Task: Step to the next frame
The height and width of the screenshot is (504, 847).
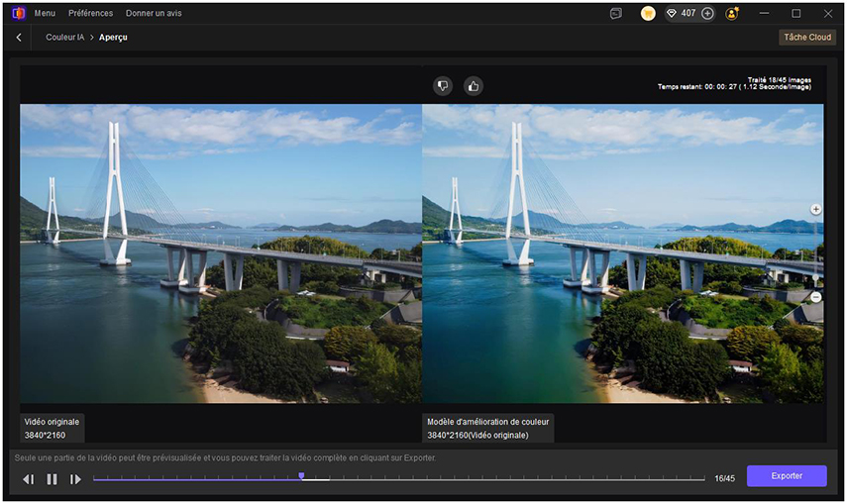Action: [75, 479]
